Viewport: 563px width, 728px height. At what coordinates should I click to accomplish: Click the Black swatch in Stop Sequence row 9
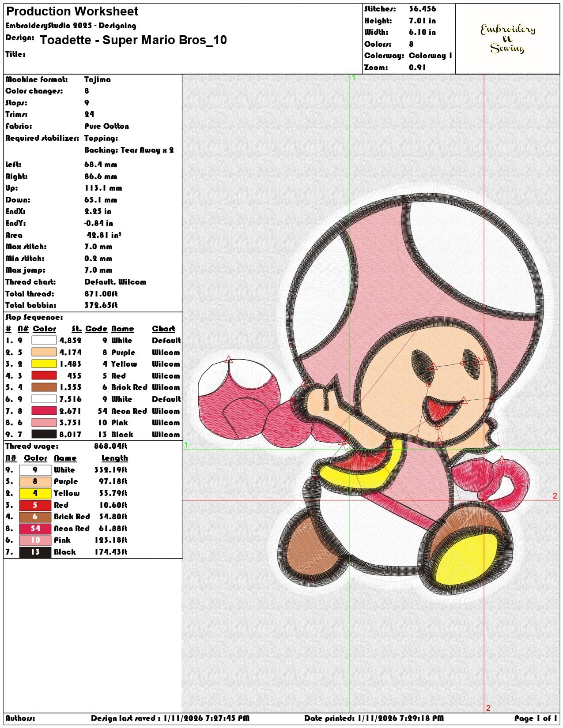(44, 434)
